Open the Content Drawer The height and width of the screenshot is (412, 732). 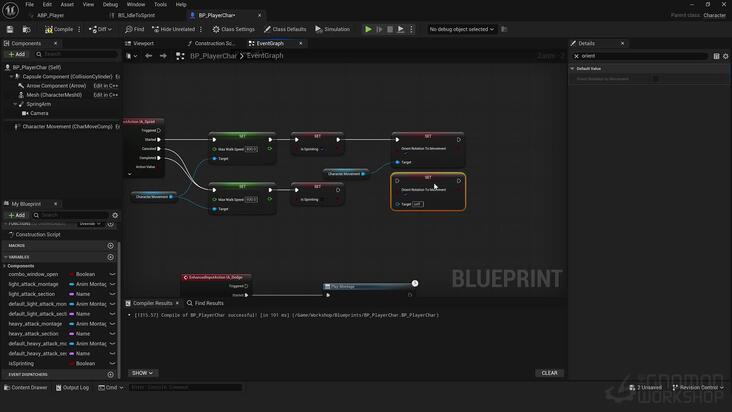pyautogui.click(x=26, y=387)
